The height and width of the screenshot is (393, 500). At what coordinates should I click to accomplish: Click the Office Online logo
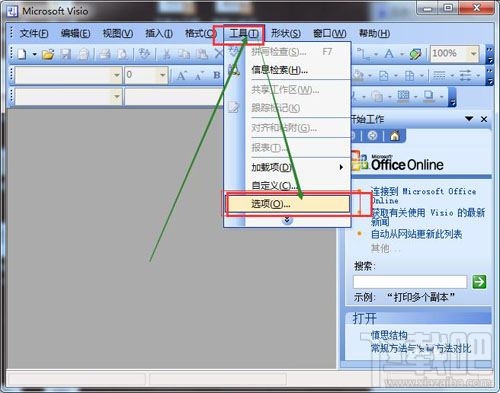click(x=397, y=162)
